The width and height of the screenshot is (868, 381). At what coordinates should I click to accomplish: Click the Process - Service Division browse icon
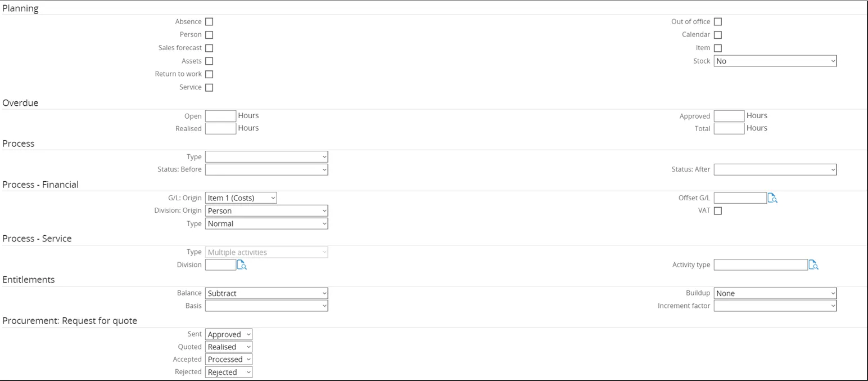[241, 265]
